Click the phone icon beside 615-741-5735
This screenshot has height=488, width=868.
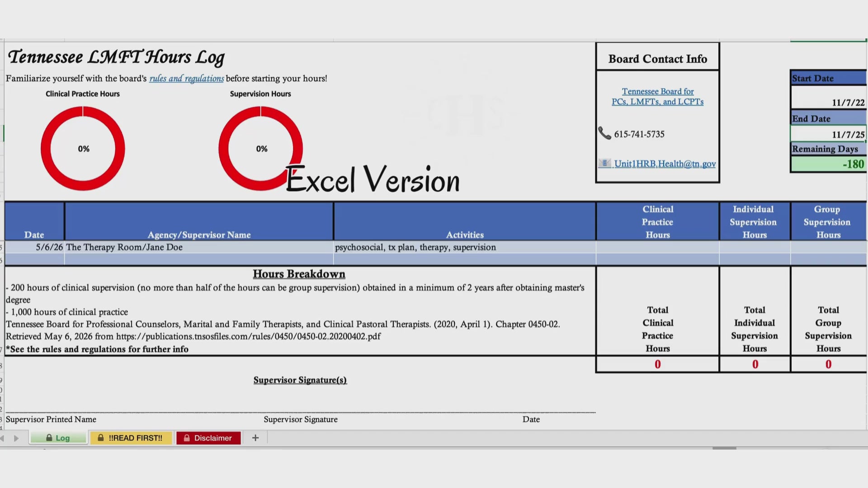604,133
